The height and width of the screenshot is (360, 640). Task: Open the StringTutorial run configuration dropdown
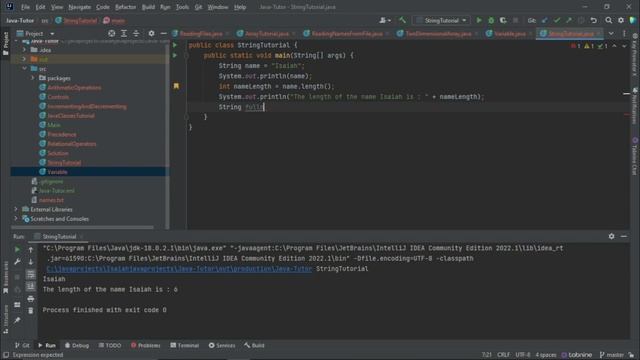point(442,20)
